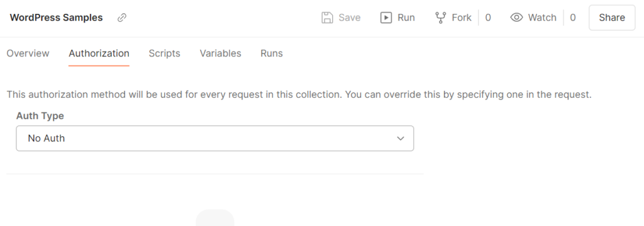Viewport: 644px width, 226px height.
Task: Copy the WordPress Samples collection link icon
Action: click(x=122, y=18)
